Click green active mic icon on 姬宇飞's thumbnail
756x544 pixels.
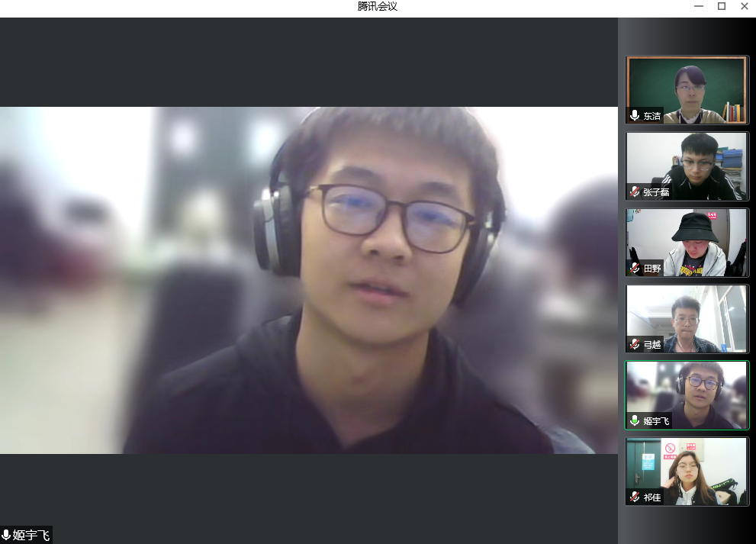click(x=635, y=420)
